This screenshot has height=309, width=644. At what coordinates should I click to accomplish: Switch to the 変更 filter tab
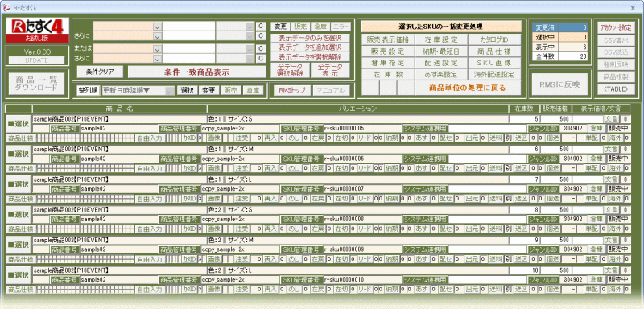tap(280, 27)
